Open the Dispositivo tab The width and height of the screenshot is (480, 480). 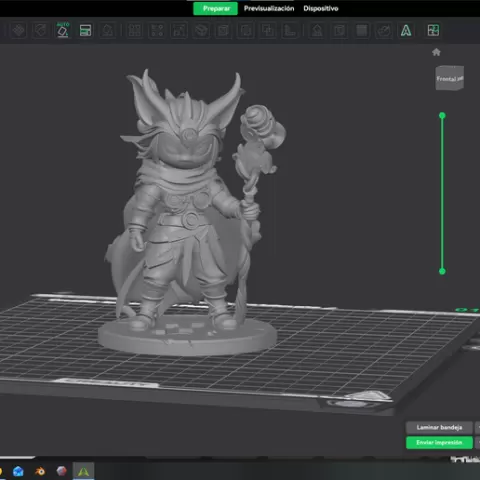(321, 8)
